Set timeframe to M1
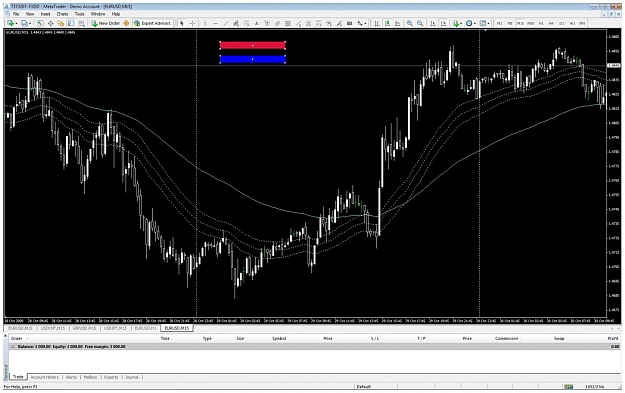Viewport: 625px width, 393px height. coord(499,23)
